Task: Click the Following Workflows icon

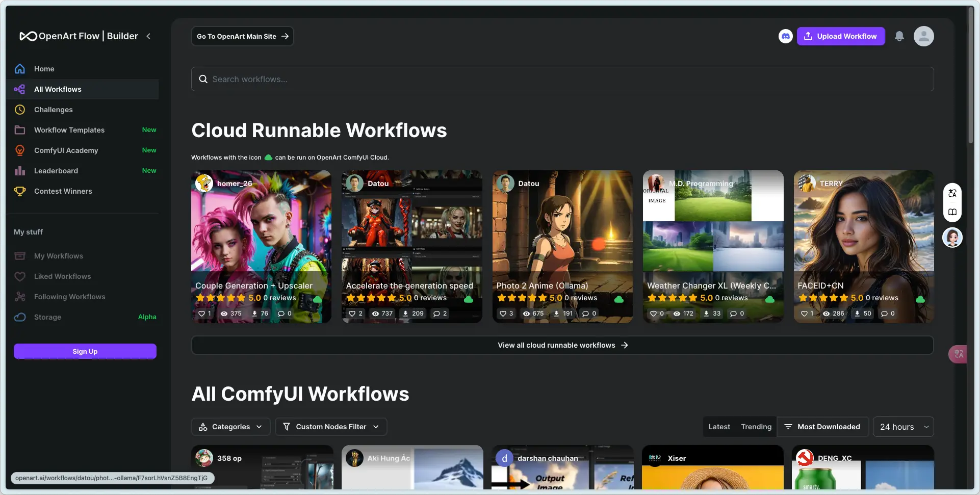Action: pyautogui.click(x=20, y=297)
